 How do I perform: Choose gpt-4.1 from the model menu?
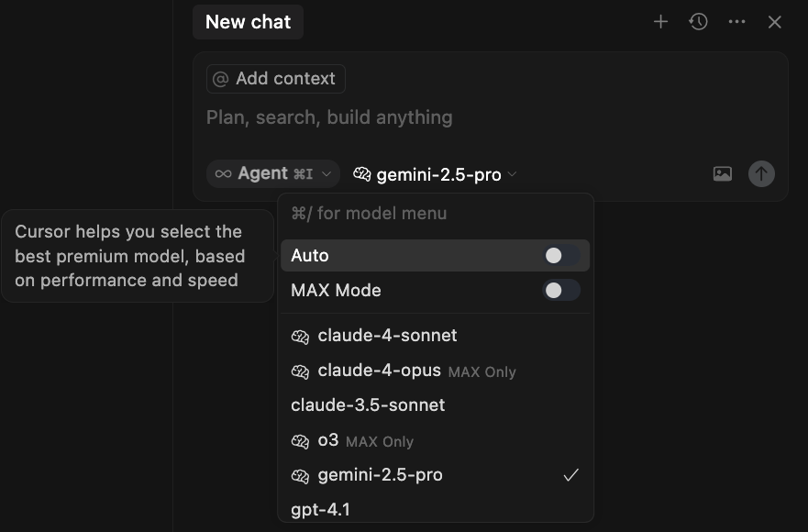point(435,509)
